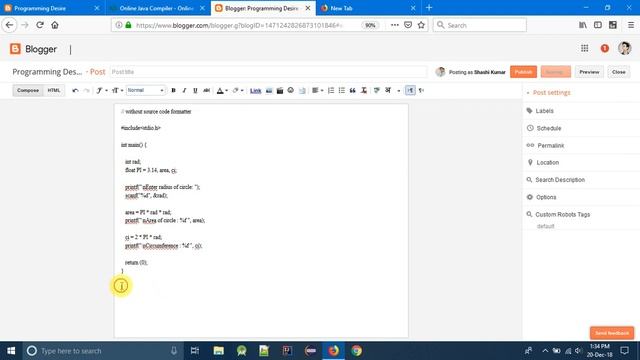The height and width of the screenshot is (360, 640).
Task: Toggle right-to-left text direction
Action: (421, 91)
